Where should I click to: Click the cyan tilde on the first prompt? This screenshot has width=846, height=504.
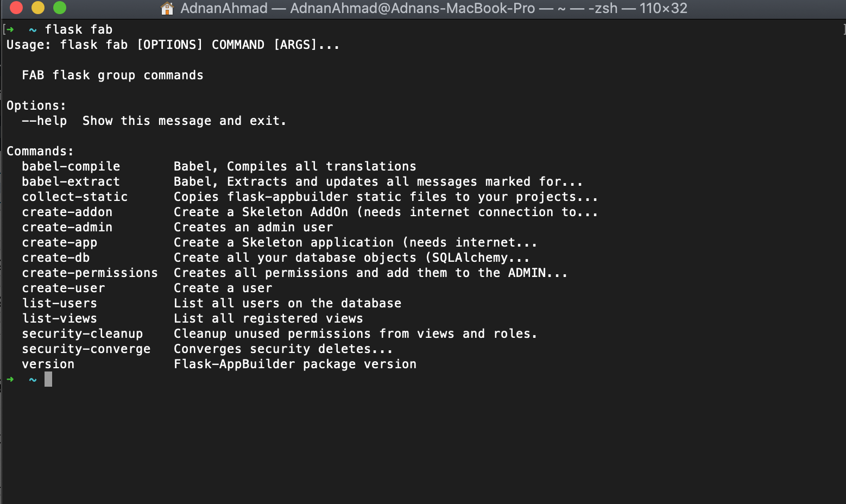(x=33, y=30)
